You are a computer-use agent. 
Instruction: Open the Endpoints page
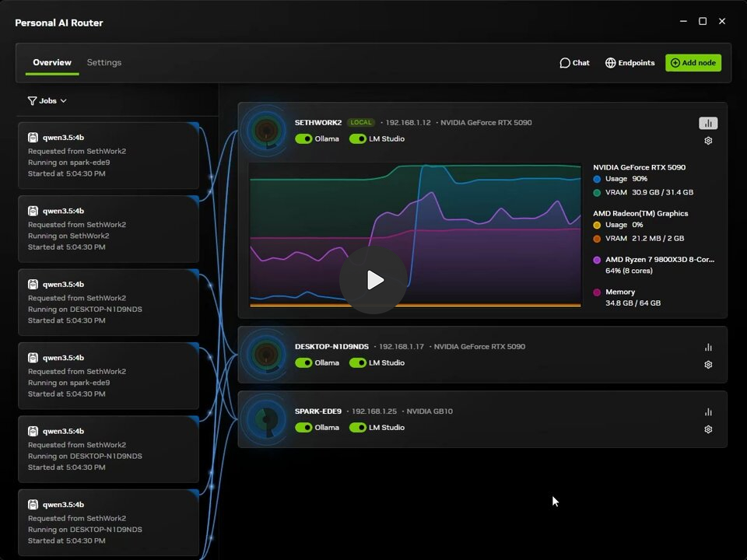(630, 63)
